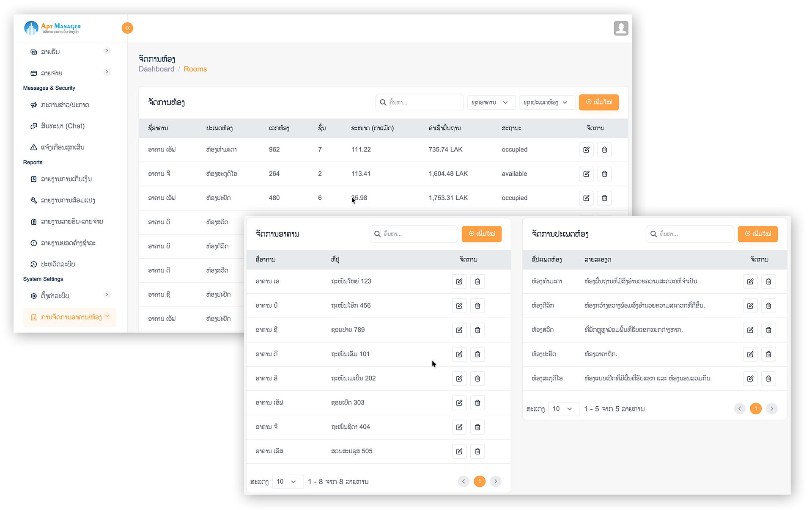Edit the building with address ending 123

click(459, 281)
